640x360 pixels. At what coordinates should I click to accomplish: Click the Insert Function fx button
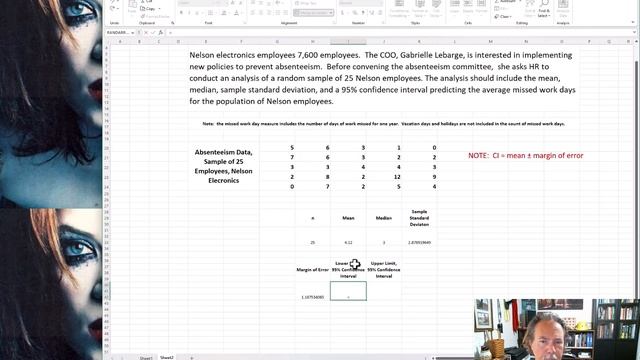(x=161, y=33)
